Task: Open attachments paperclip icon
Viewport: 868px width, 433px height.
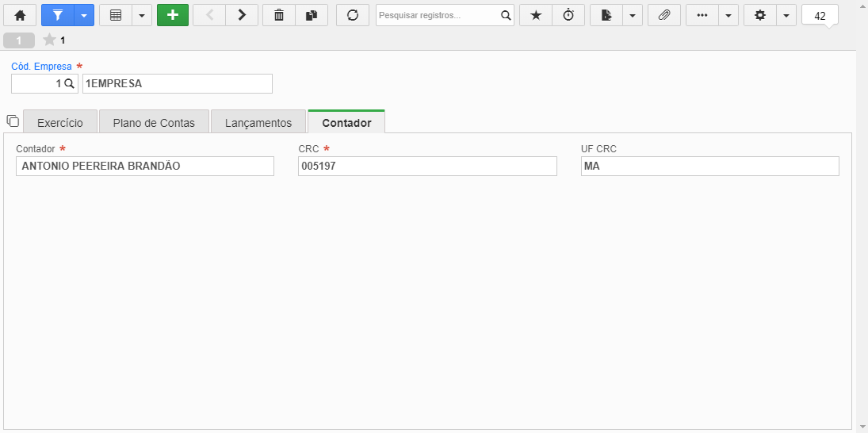Action: pos(664,15)
